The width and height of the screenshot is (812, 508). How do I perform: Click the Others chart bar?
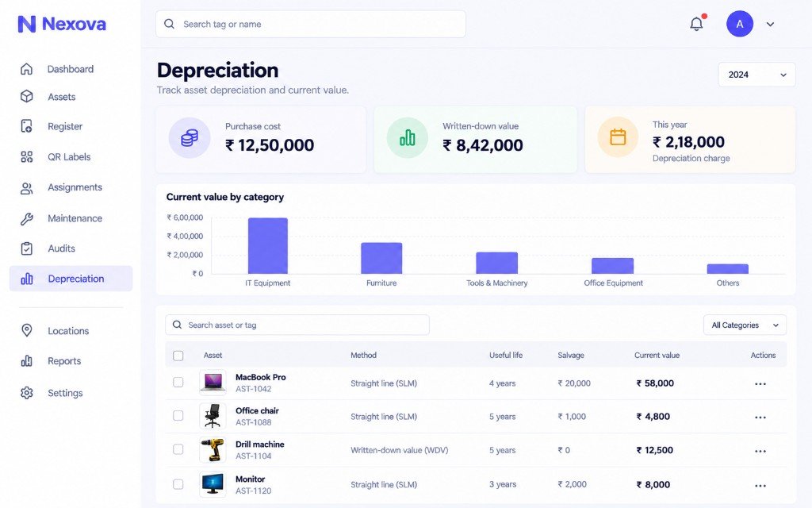click(728, 269)
